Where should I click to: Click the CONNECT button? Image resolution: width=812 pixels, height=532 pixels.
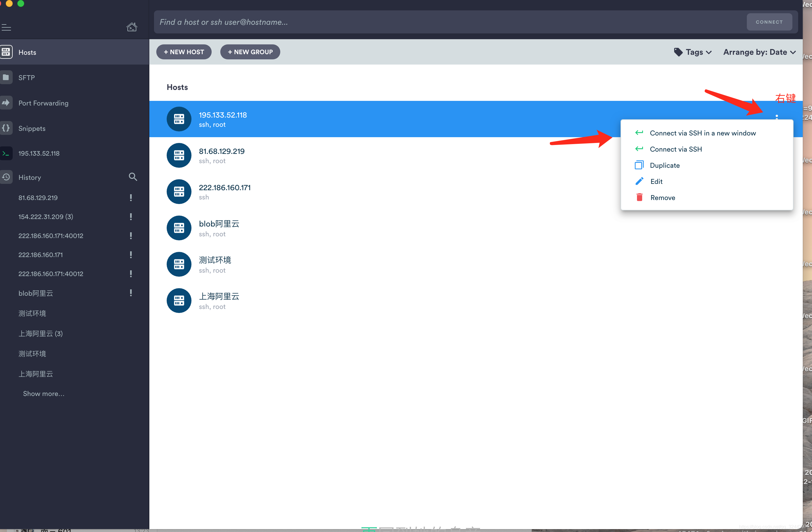769,21
